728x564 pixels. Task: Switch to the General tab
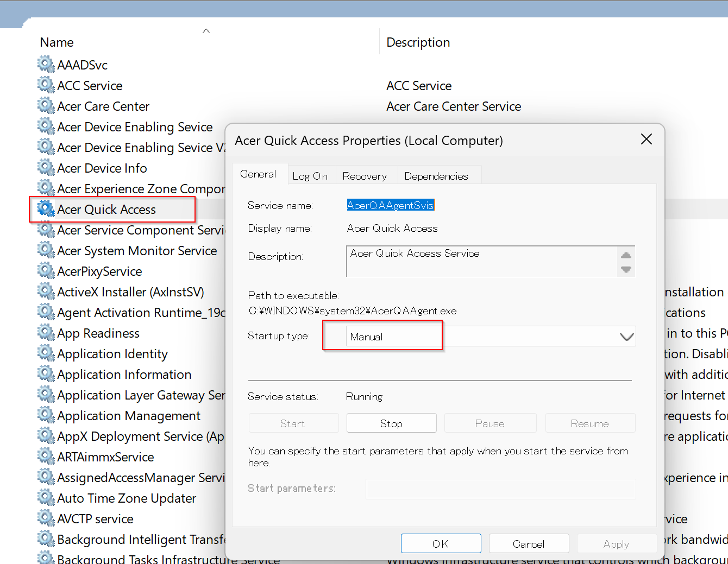(x=258, y=174)
